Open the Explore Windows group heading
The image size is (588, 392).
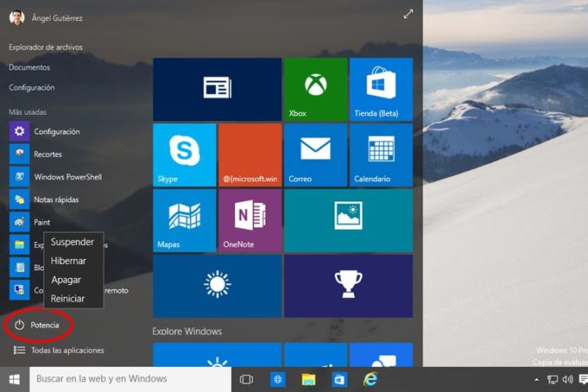[187, 331]
